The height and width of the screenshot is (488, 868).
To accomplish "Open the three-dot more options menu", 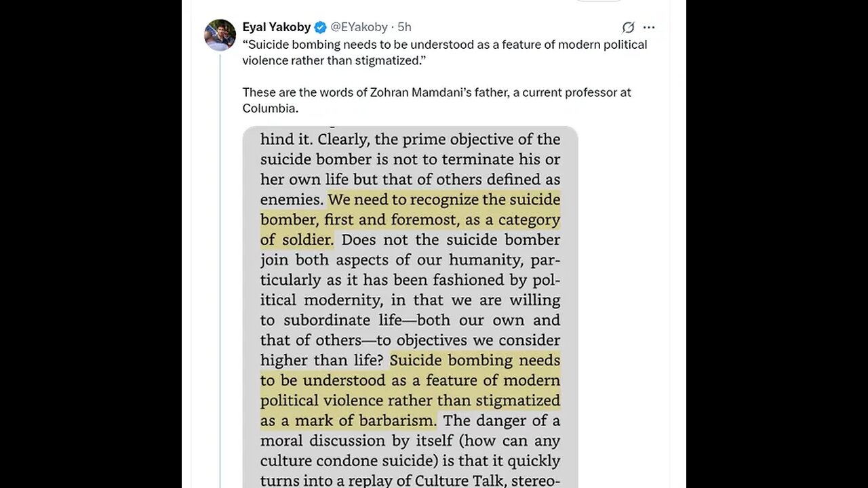I will tap(649, 27).
